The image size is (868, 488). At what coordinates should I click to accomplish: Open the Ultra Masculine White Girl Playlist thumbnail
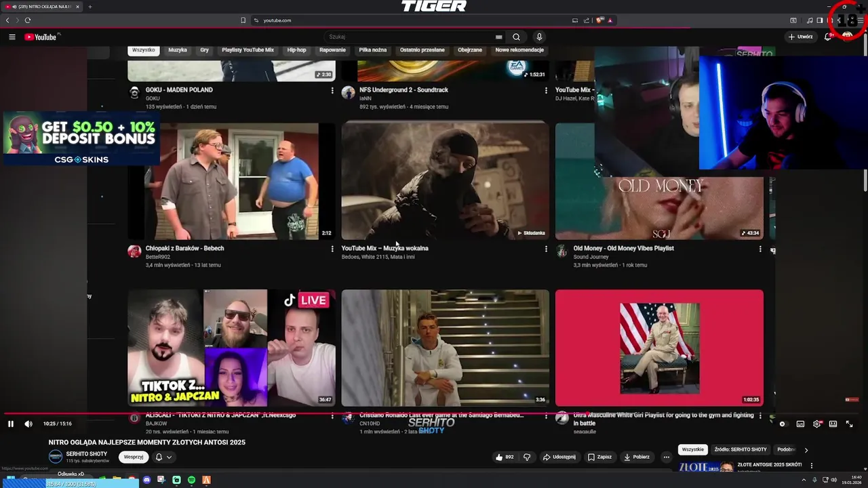(659, 348)
